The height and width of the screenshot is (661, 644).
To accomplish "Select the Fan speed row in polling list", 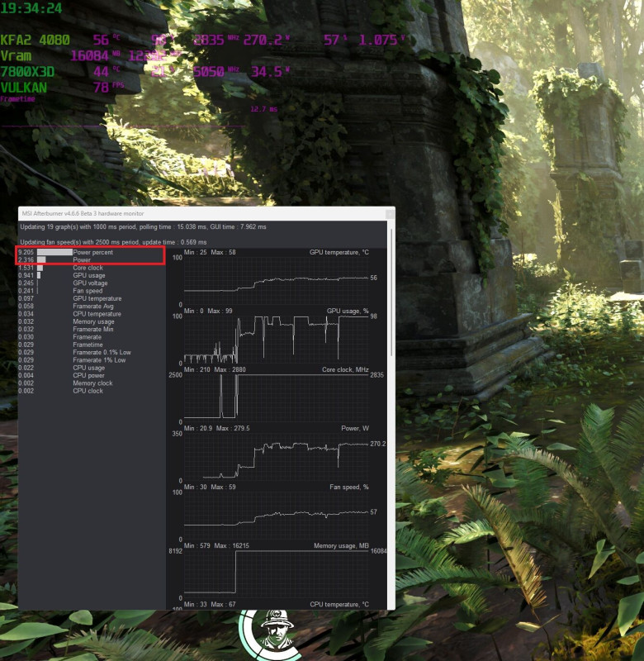I will click(x=92, y=291).
